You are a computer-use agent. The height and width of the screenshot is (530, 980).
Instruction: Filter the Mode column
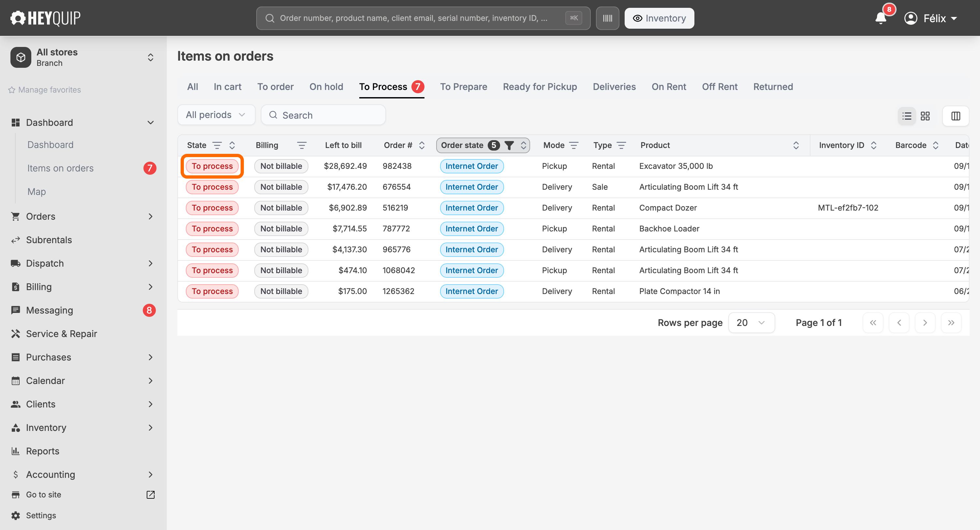[x=574, y=145]
